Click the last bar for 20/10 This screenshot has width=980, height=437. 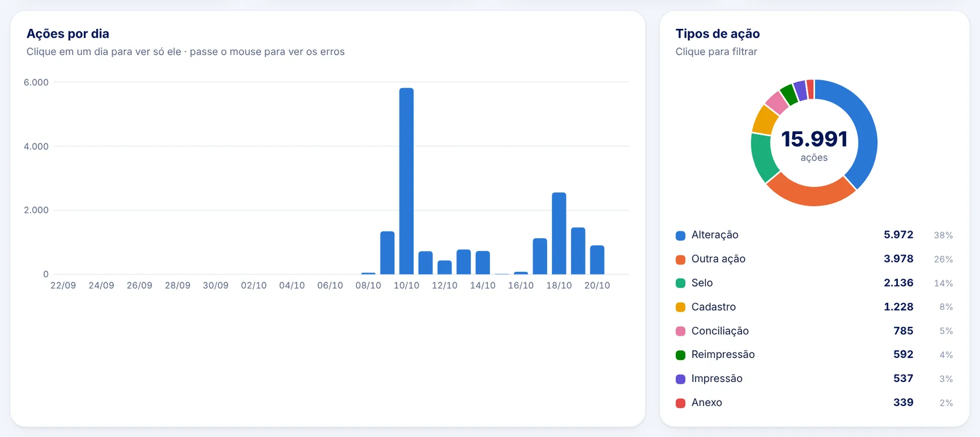(597, 260)
